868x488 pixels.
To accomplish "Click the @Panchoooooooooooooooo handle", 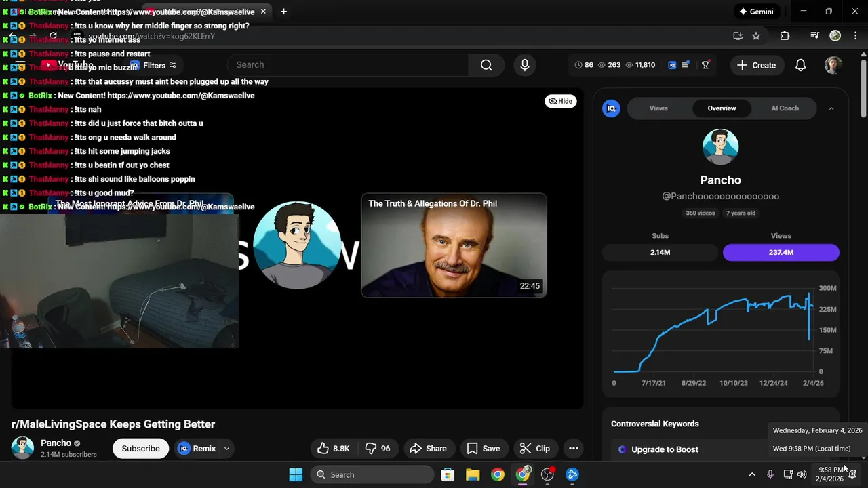I will (x=720, y=196).
